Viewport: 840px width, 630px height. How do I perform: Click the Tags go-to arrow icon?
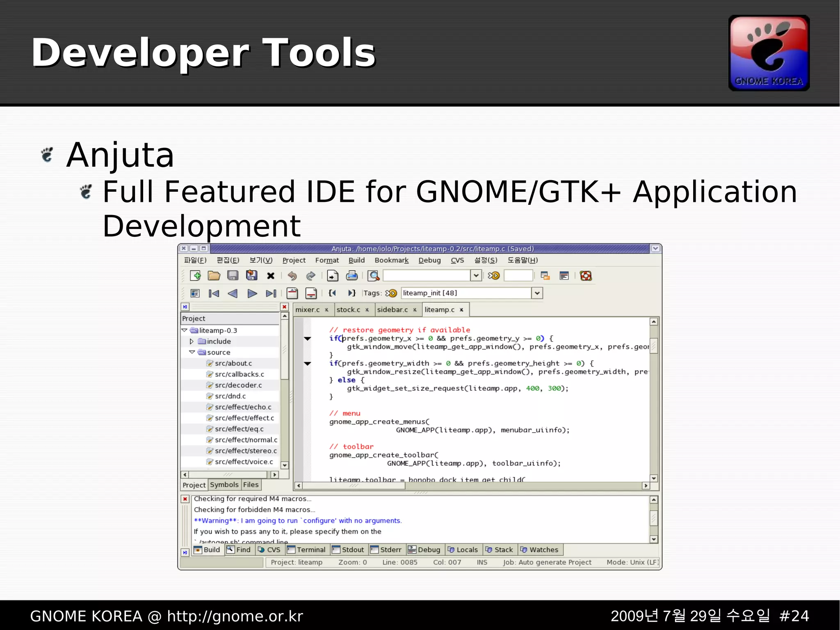pos(391,293)
